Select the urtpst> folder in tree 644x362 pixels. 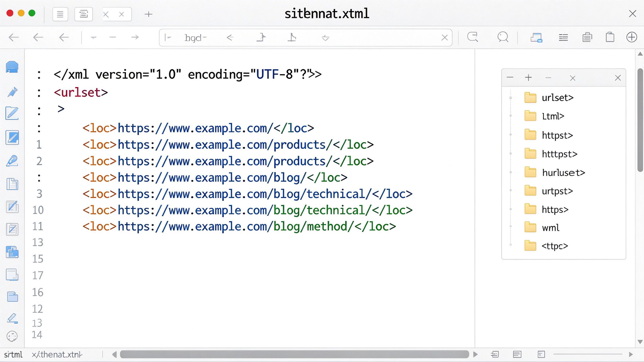coord(549,191)
